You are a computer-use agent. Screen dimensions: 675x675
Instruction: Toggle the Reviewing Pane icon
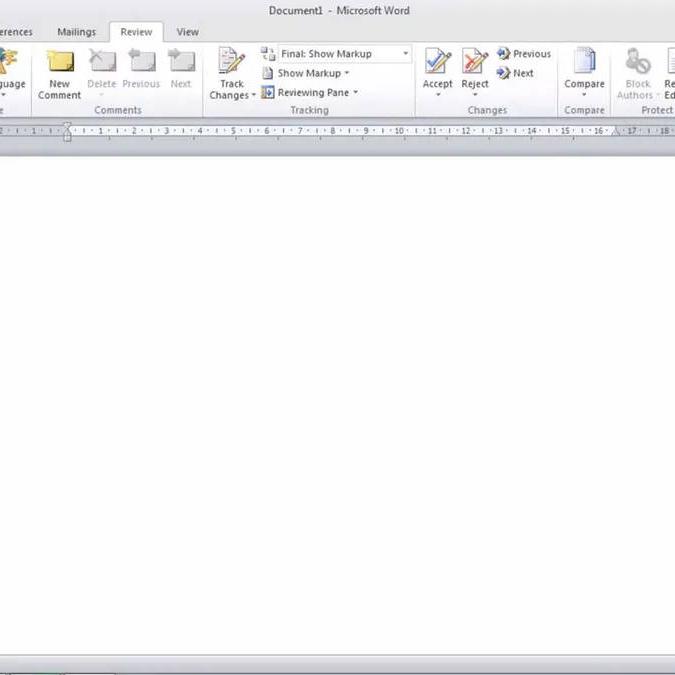(267, 92)
